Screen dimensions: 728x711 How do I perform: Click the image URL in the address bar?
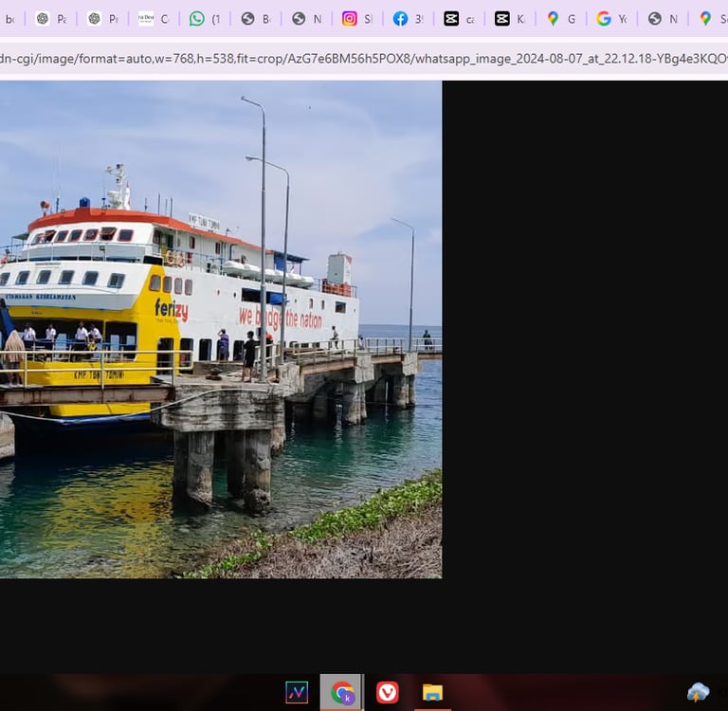364,59
